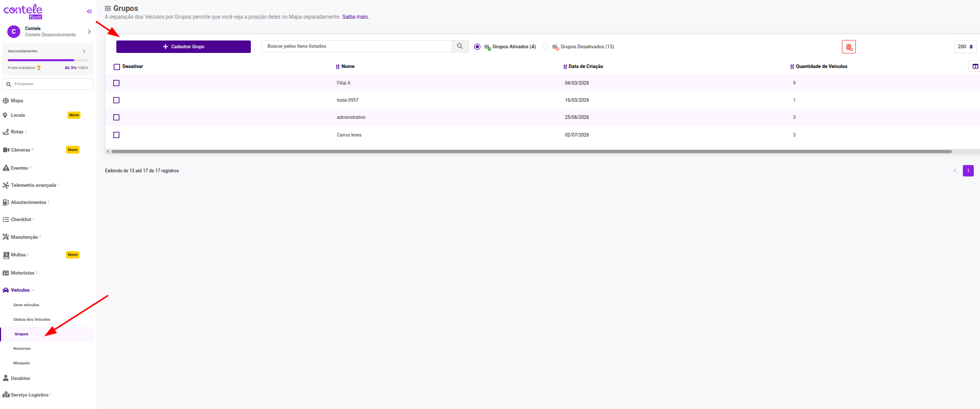Click the Novo badge beside Locais
This screenshot has height=409, width=980.
74,115
